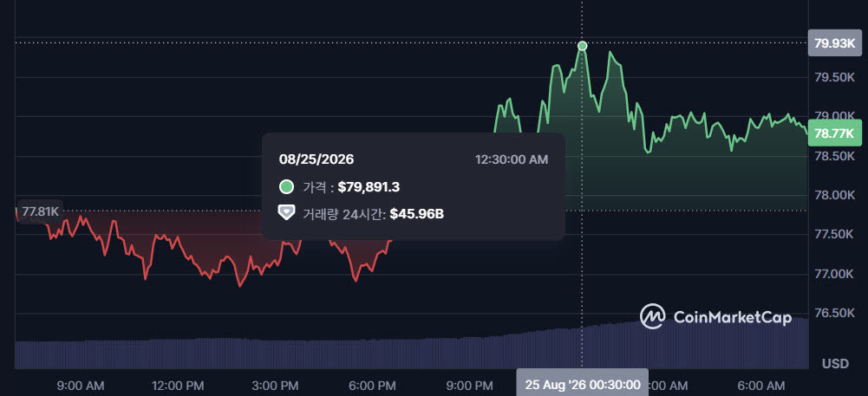Click the 78.00K y-axis label
Viewport: 868px width, 396px height.
(835, 195)
